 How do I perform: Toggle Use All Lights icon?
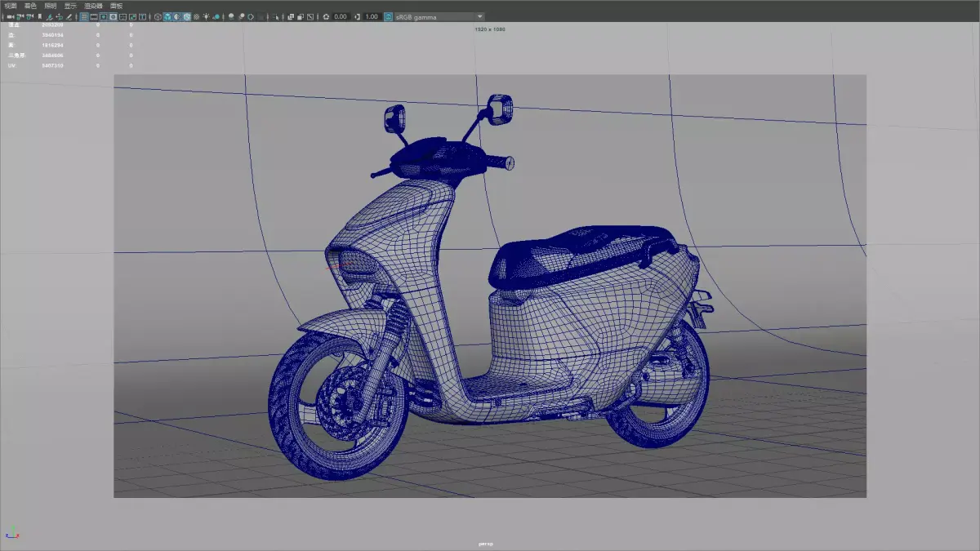[206, 16]
